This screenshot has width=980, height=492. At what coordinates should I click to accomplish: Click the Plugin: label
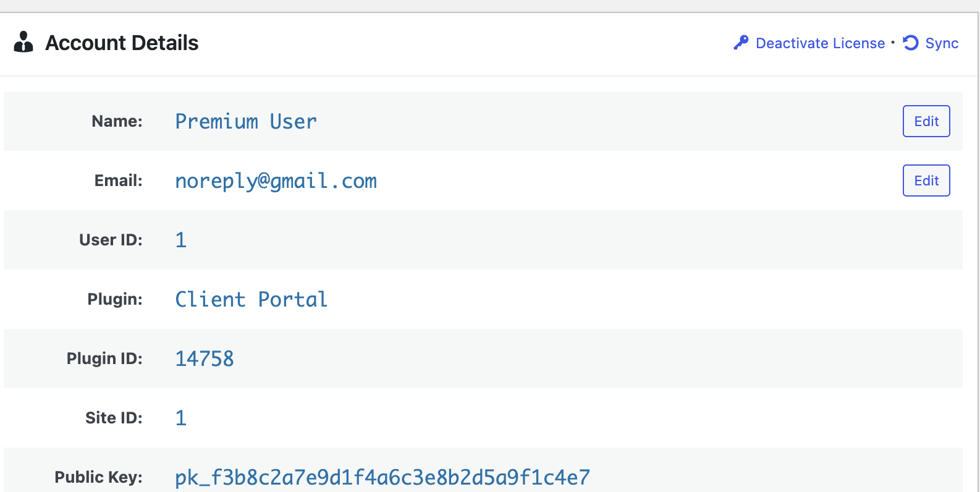click(115, 299)
